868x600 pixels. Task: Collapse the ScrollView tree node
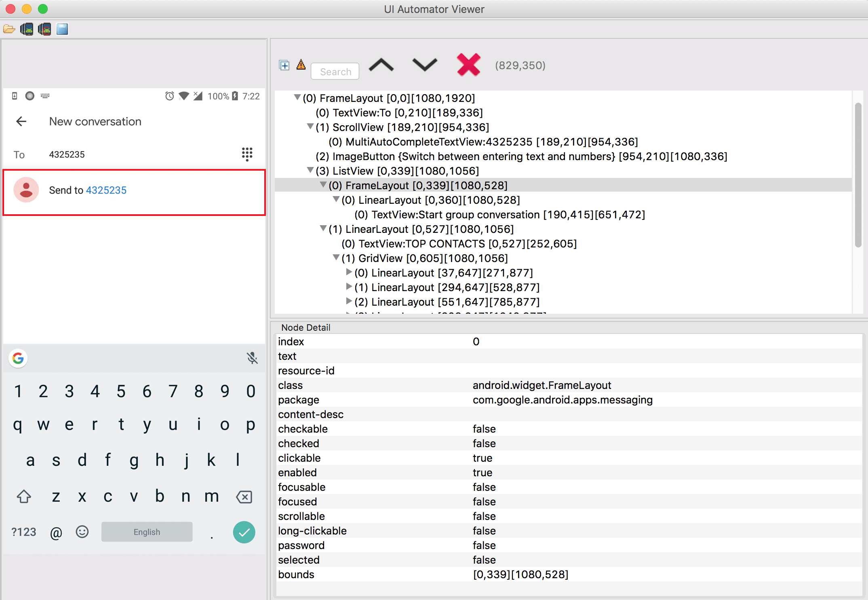(x=310, y=127)
